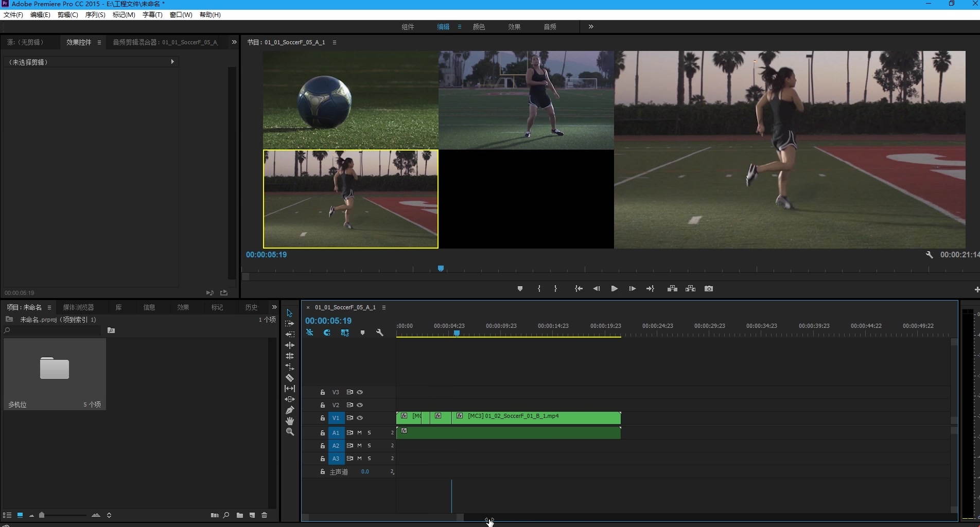Solo audio track A2

pos(369,446)
